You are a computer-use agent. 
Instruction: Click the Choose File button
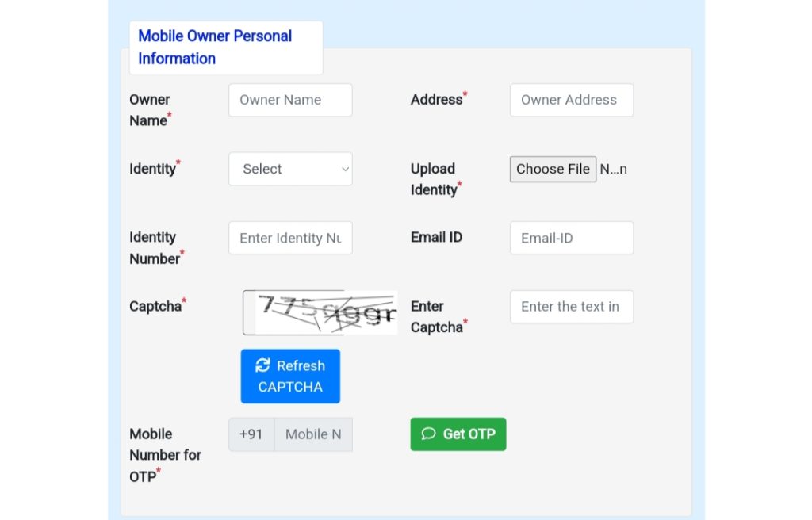tap(553, 169)
